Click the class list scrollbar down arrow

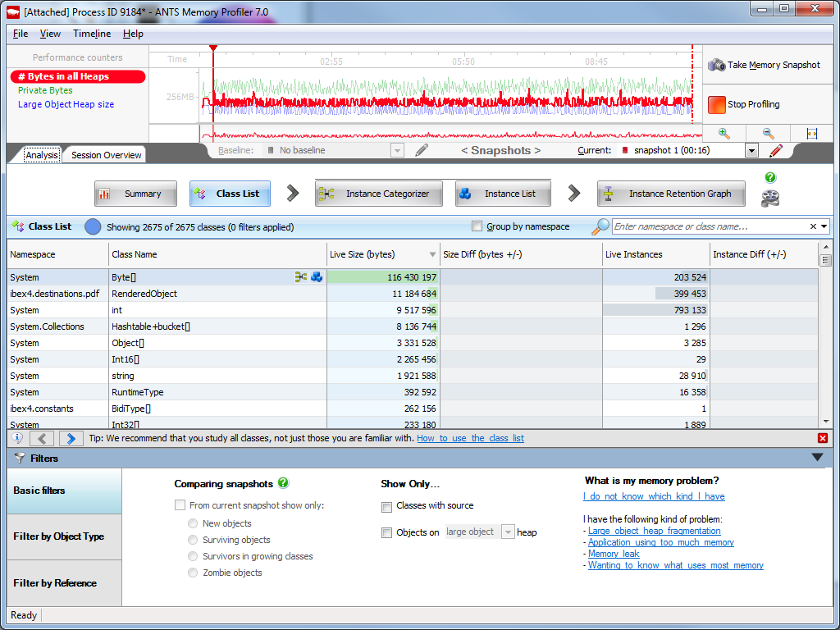click(825, 422)
